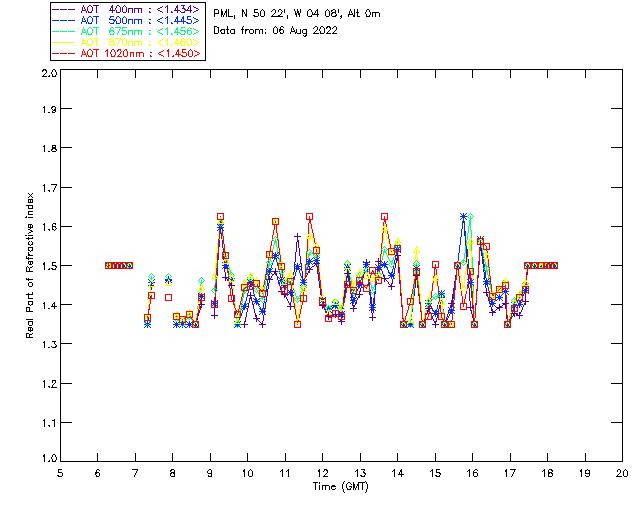
Task: Click the 14 x-axis hour label
Action: tap(398, 473)
